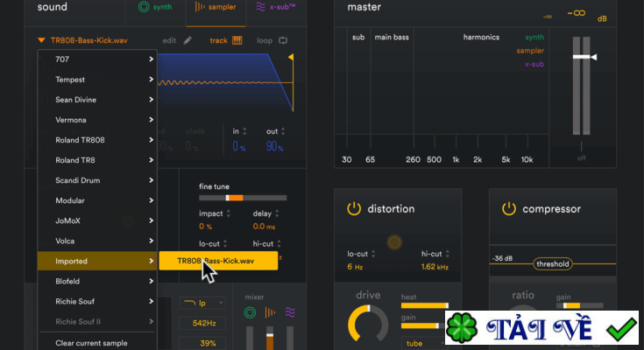Adjust the compressor gain slider

(579, 305)
